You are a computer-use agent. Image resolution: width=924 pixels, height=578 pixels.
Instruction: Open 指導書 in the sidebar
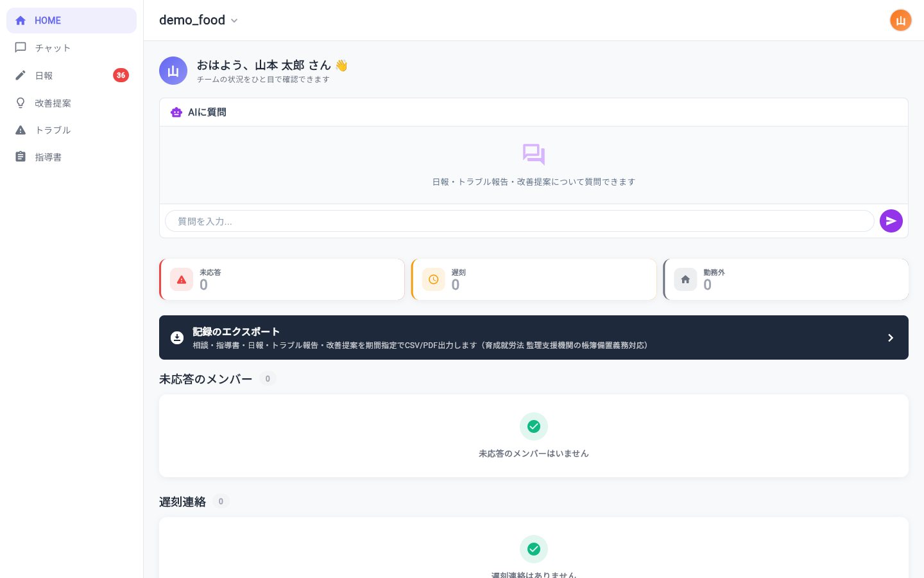pyautogui.click(x=71, y=157)
